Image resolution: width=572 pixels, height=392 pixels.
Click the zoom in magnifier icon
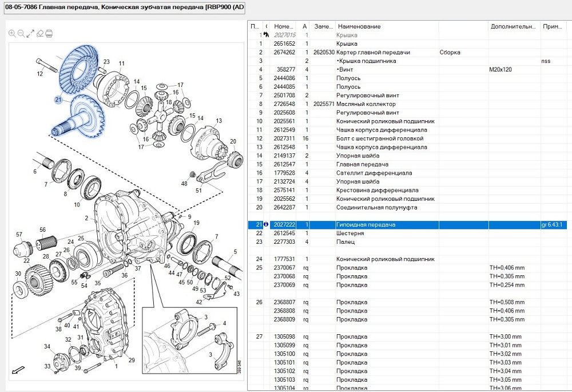click(x=12, y=34)
